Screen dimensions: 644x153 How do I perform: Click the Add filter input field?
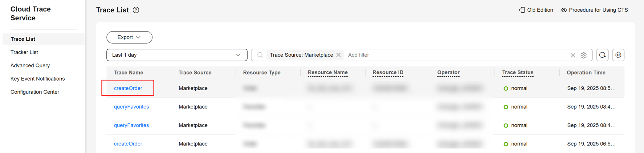click(436, 55)
